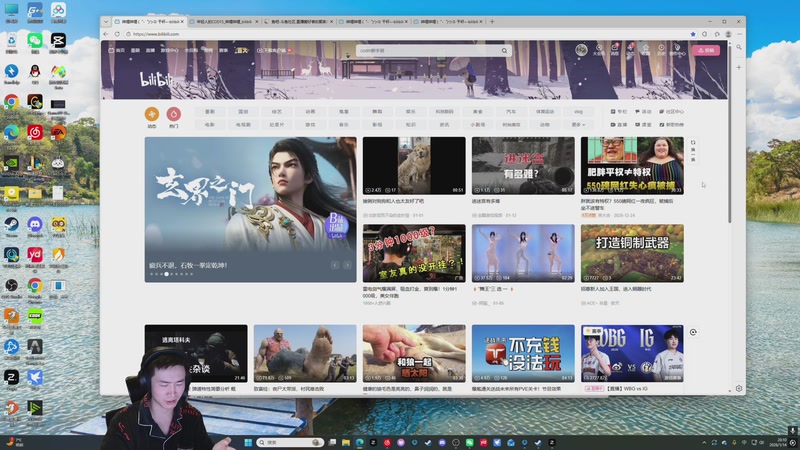
Task: Click the 专栏 link on right side
Action: click(x=619, y=111)
